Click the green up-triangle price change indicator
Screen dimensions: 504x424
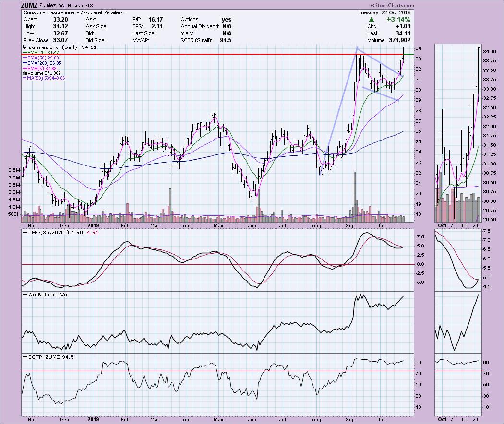point(371,20)
